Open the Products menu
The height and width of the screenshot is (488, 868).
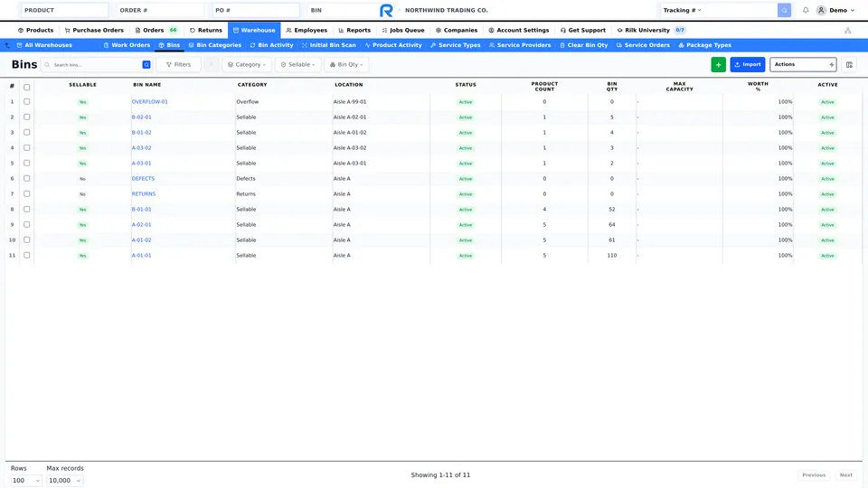35,31
